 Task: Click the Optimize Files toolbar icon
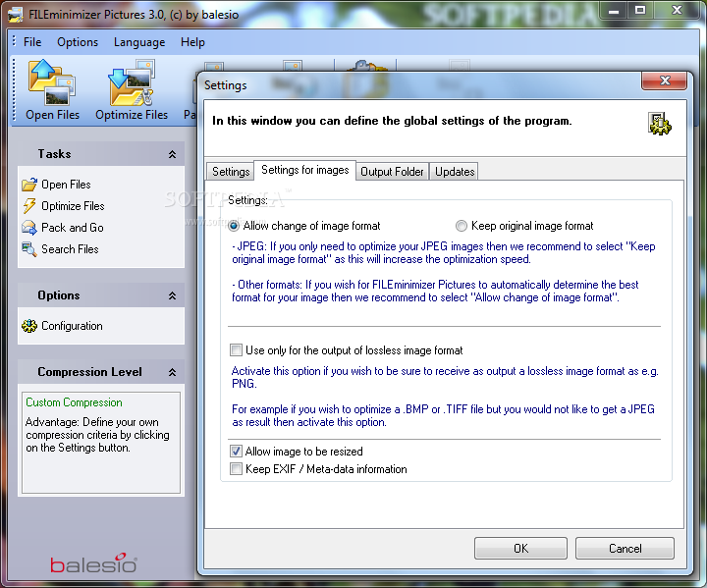point(132,82)
